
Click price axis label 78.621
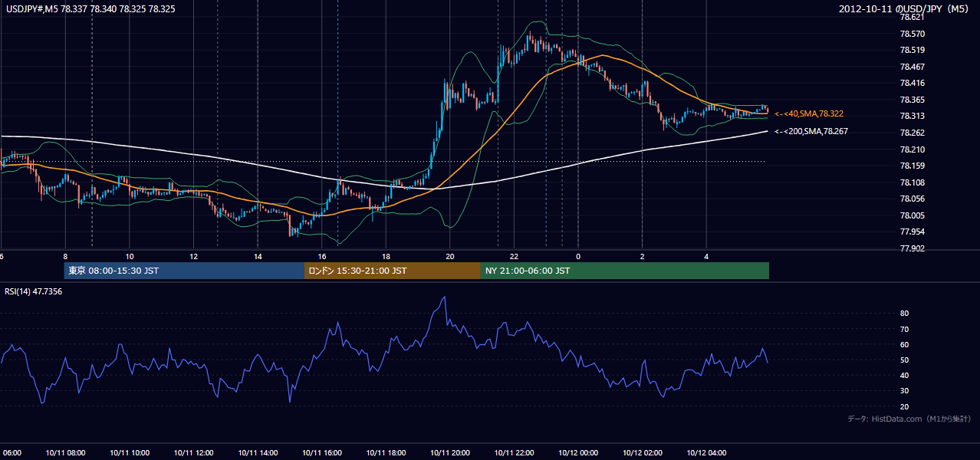[x=912, y=17]
